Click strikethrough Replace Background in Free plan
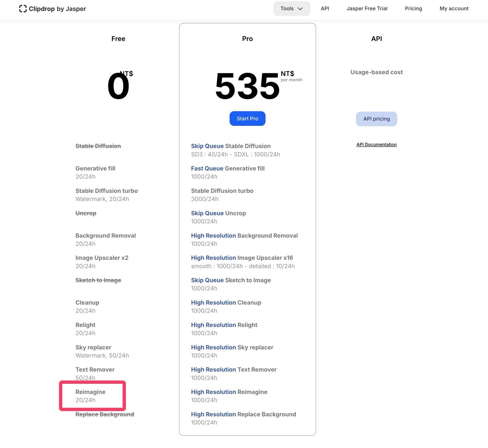The image size is (488, 448). tap(105, 414)
